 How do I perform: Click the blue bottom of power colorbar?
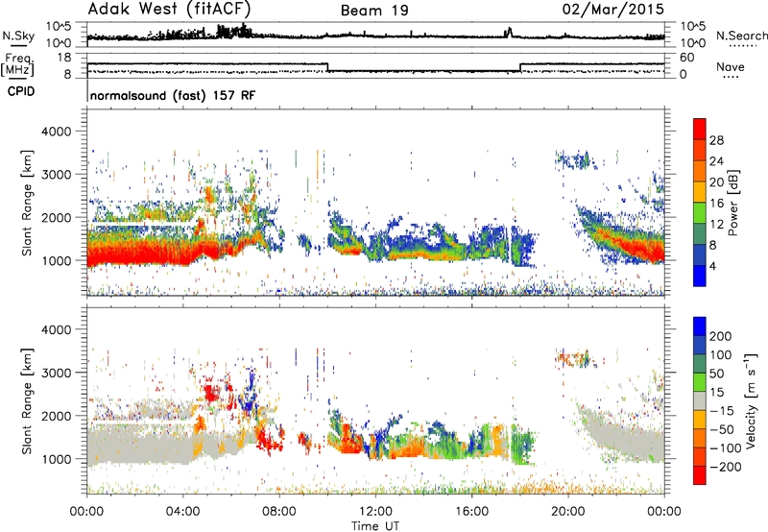700,276
